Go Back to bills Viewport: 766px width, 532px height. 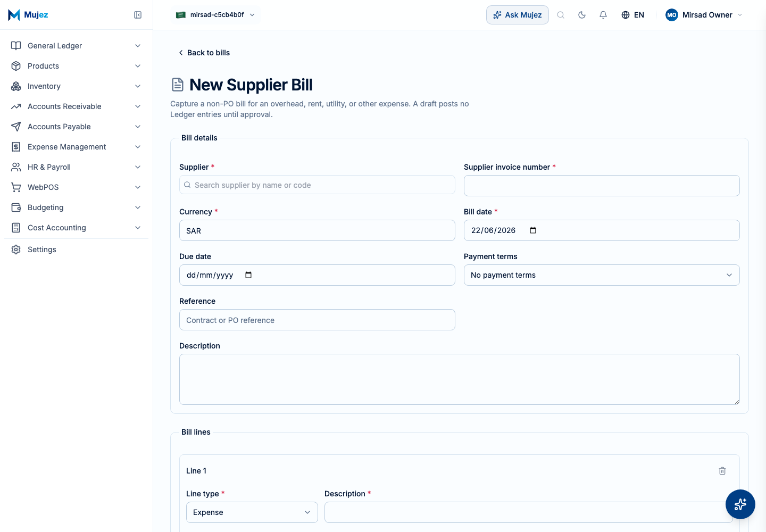pyautogui.click(x=204, y=53)
